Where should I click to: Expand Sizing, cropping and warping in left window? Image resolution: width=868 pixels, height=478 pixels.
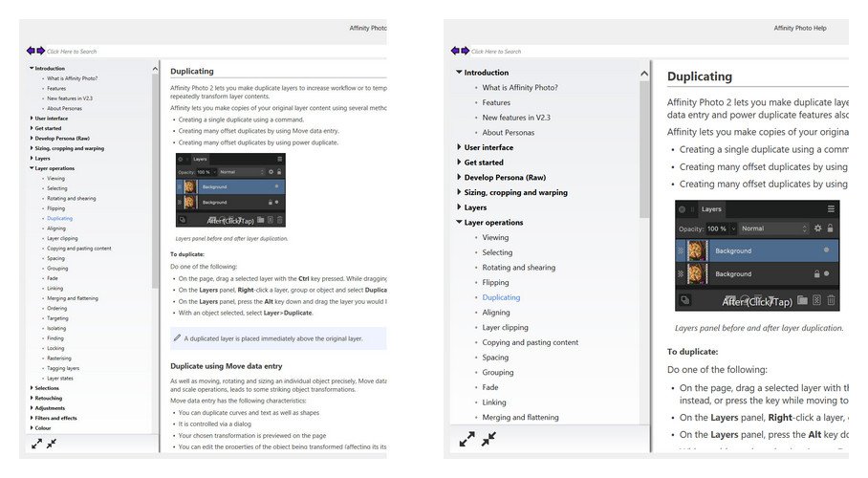pyautogui.click(x=32, y=148)
